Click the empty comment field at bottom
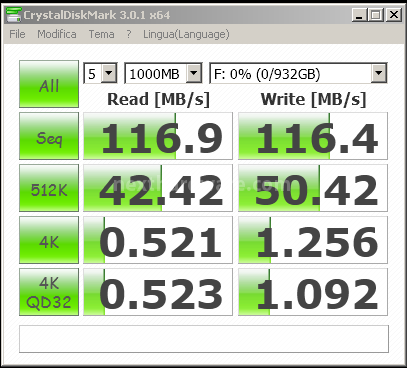 coord(204,339)
